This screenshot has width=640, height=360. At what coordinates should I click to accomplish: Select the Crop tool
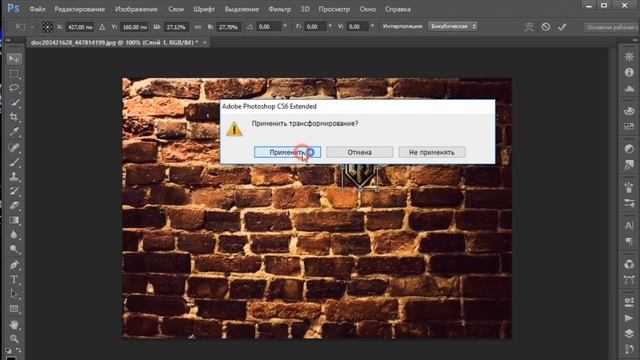coord(14,117)
